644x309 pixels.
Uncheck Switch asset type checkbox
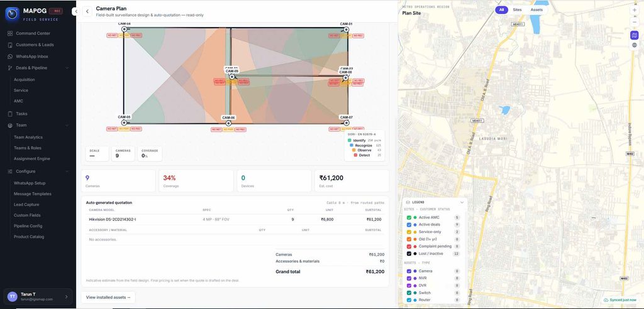click(409, 293)
